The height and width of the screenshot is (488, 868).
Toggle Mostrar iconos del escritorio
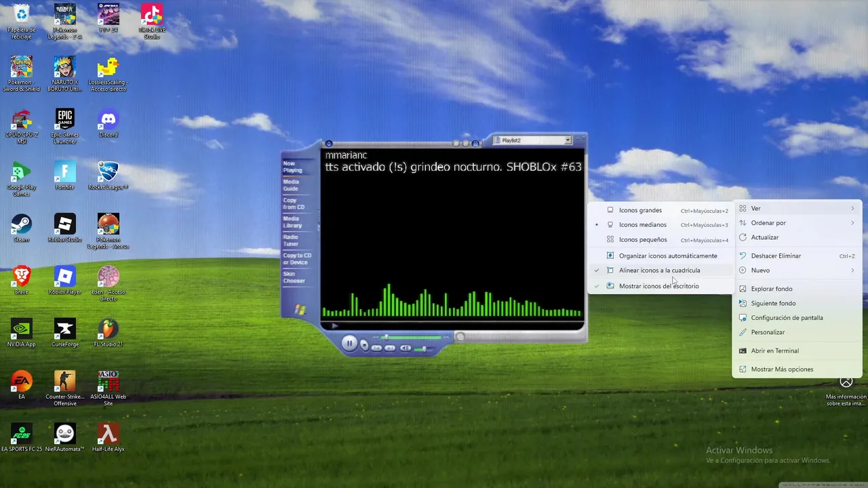660,285
